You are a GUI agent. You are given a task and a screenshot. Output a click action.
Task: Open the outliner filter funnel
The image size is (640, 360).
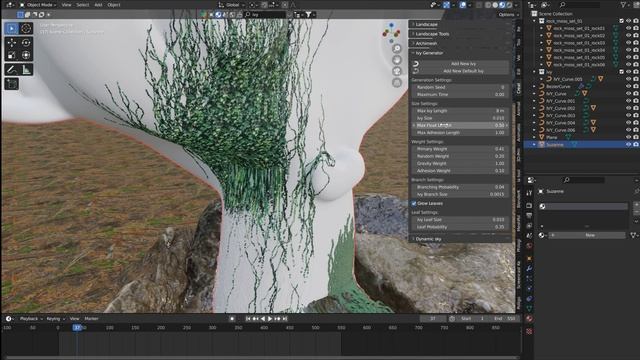623,4
